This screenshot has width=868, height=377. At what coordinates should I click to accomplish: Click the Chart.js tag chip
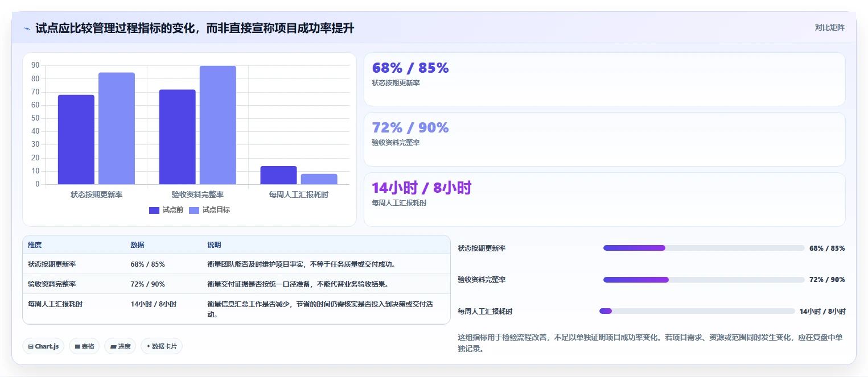43,346
